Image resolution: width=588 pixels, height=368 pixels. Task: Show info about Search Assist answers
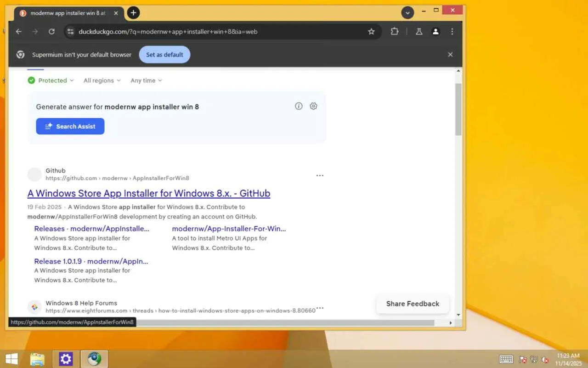(299, 106)
